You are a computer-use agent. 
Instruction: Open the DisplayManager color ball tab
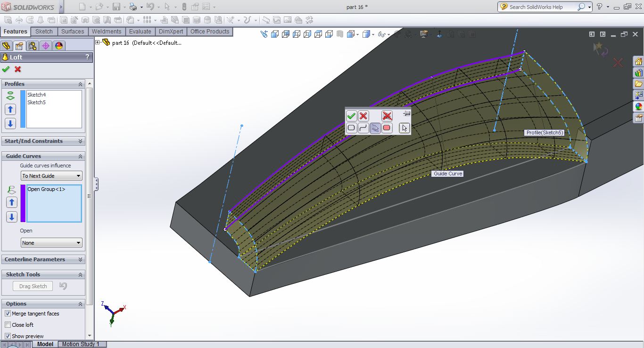[x=58, y=46]
